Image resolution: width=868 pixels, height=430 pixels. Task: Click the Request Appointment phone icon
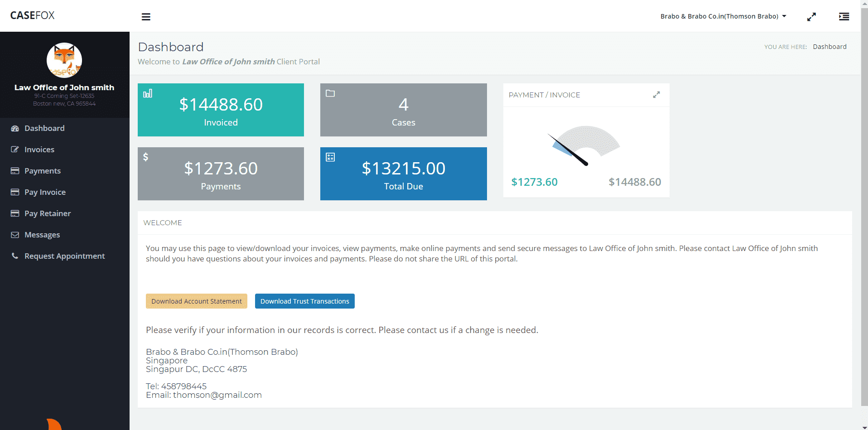(15, 256)
